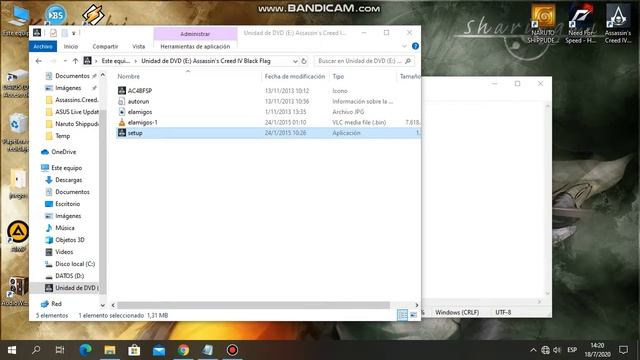The image size is (640, 360).
Task: Open OneDrive in navigation pane
Action: point(59,152)
